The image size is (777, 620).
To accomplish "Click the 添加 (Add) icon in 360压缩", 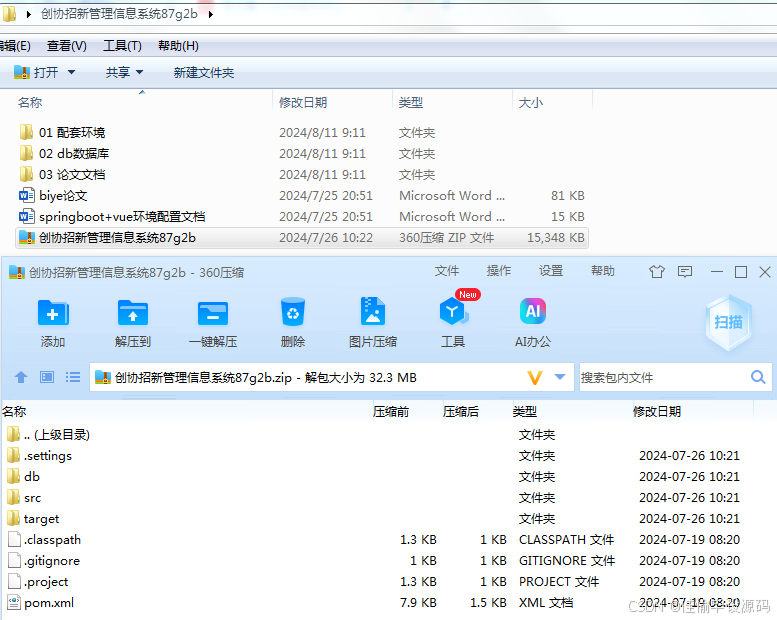I will [x=53, y=313].
